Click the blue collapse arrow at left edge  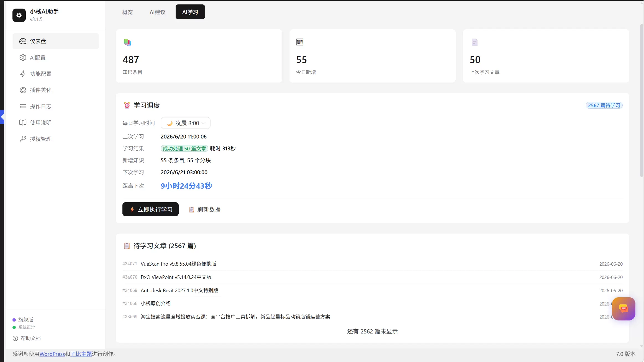click(2, 117)
